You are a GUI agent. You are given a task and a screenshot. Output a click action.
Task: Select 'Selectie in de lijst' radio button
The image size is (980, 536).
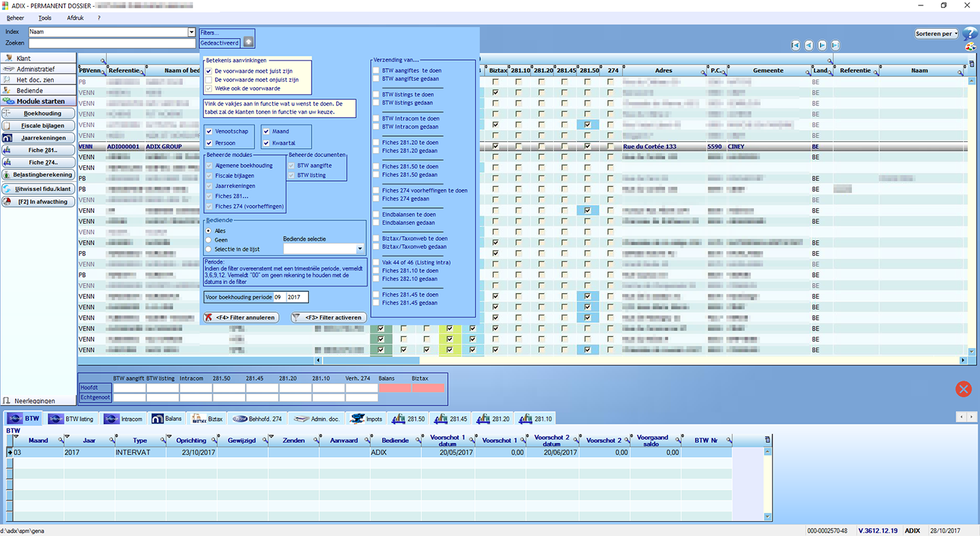pos(209,249)
